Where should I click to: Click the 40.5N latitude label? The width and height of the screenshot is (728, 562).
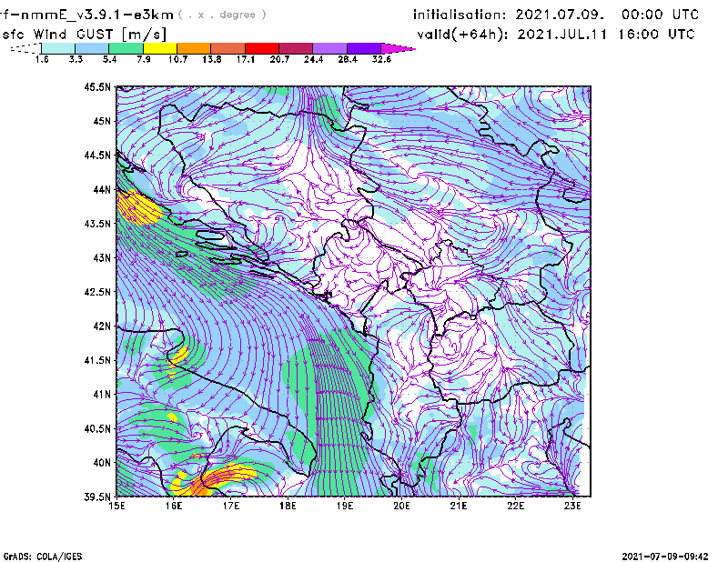(x=97, y=429)
